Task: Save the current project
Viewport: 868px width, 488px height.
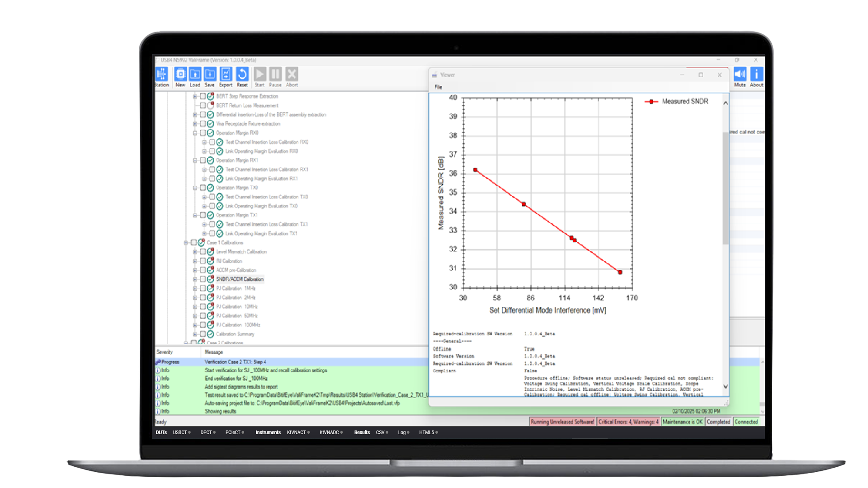Action: 209,76
